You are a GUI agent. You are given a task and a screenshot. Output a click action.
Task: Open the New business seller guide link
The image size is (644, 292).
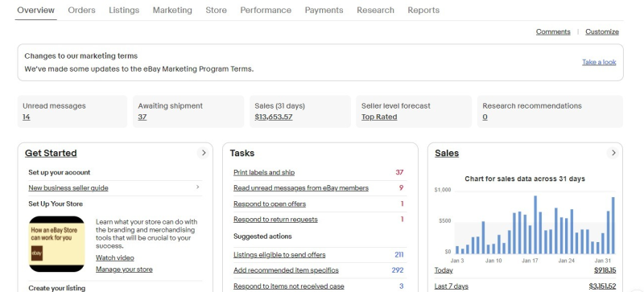coord(68,188)
